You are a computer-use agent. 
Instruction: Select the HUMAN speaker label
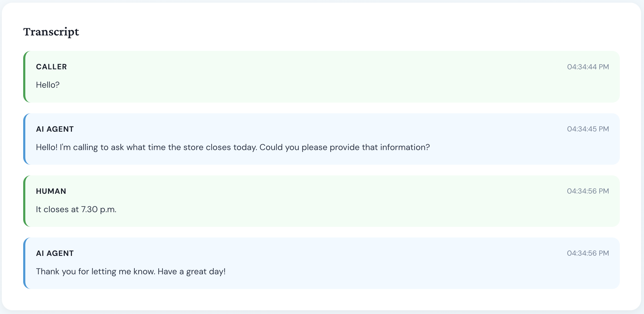tap(51, 191)
